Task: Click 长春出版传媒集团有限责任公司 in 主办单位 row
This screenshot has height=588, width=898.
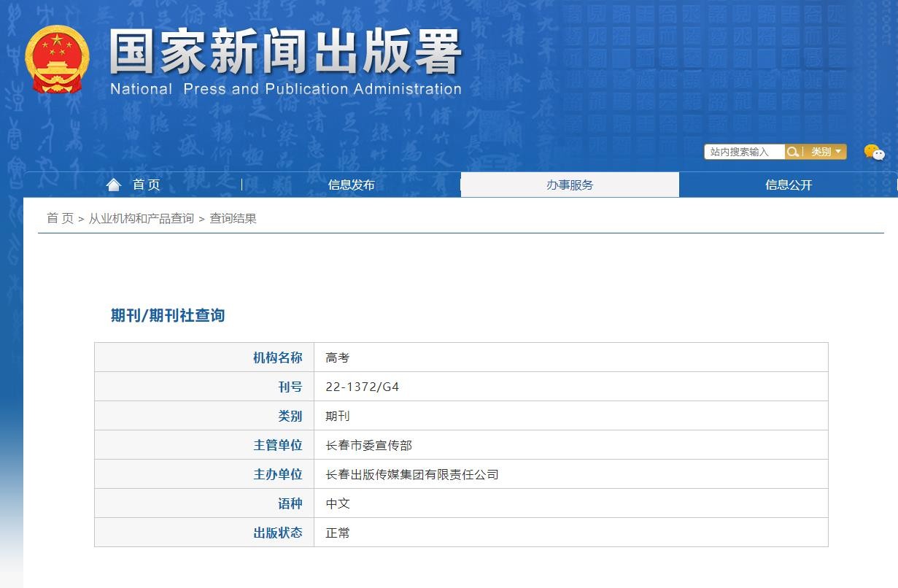Action: pos(411,474)
